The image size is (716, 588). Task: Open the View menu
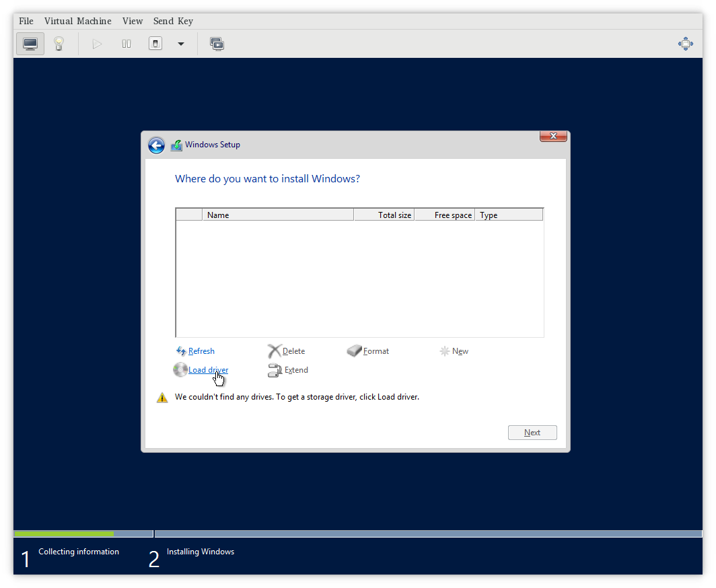pos(132,21)
